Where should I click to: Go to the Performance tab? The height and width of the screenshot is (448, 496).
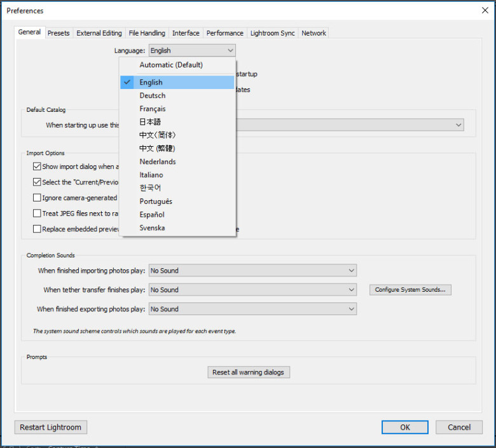coord(225,33)
